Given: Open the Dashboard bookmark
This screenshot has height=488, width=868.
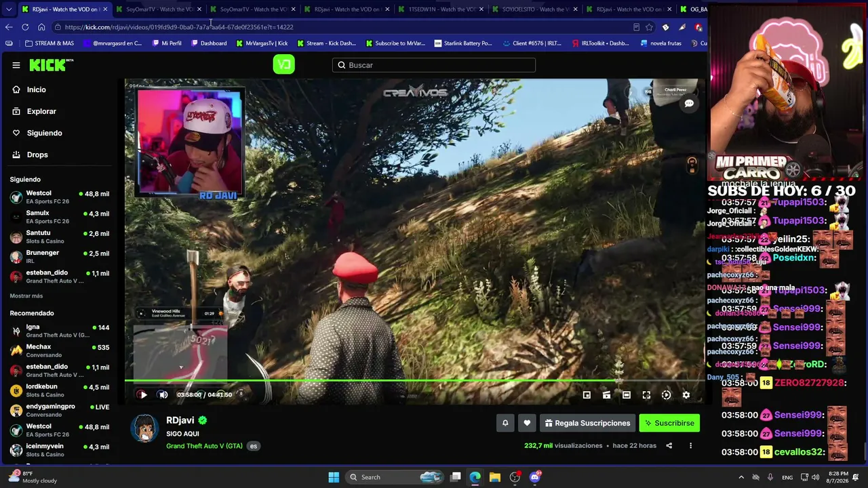Looking at the screenshot, I should pyautogui.click(x=209, y=43).
